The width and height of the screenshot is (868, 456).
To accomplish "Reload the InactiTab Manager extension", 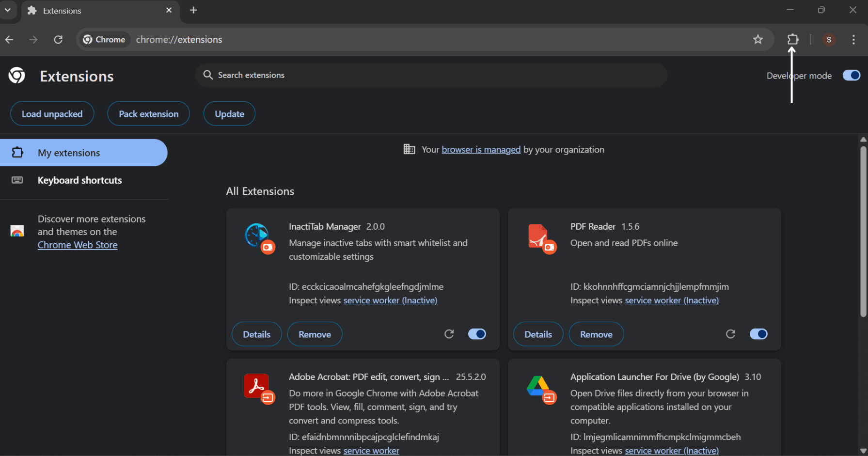I will coord(449,334).
